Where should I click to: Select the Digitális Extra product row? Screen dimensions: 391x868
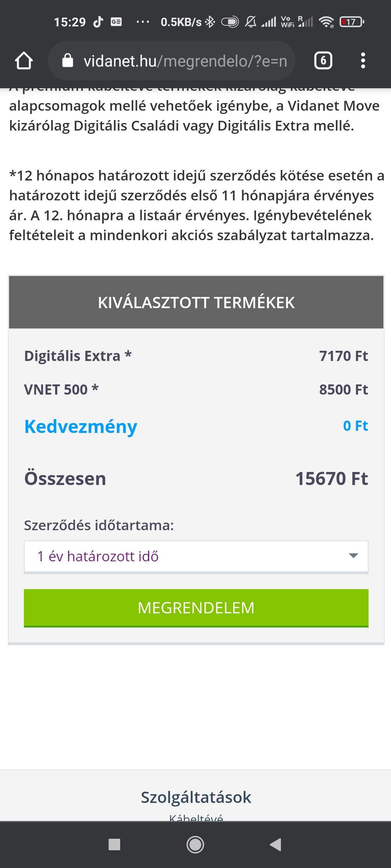196,356
